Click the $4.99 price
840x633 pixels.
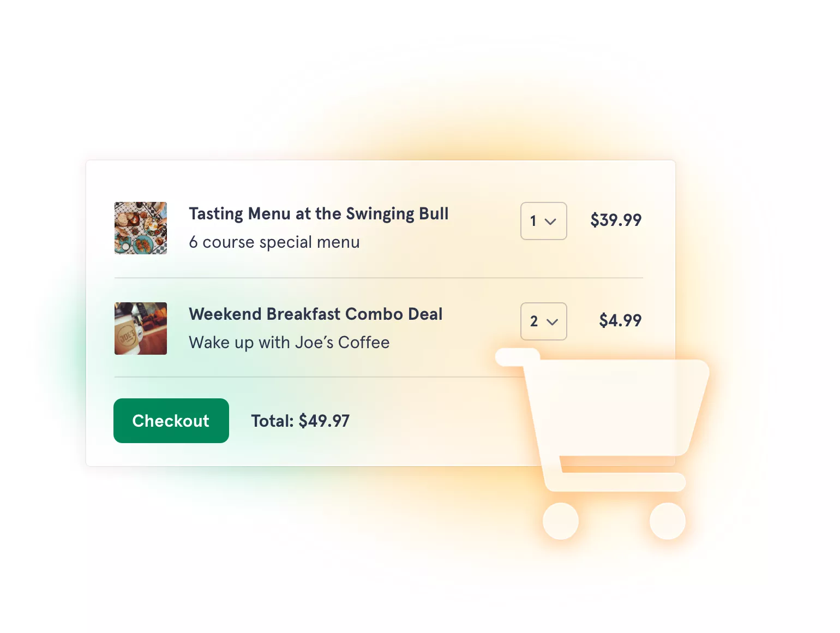click(620, 320)
